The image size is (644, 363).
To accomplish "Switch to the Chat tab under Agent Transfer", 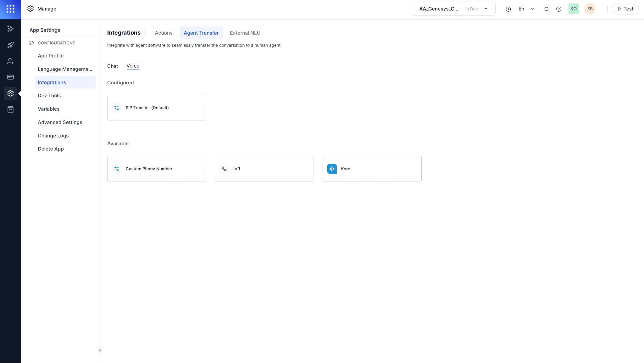I will (113, 66).
